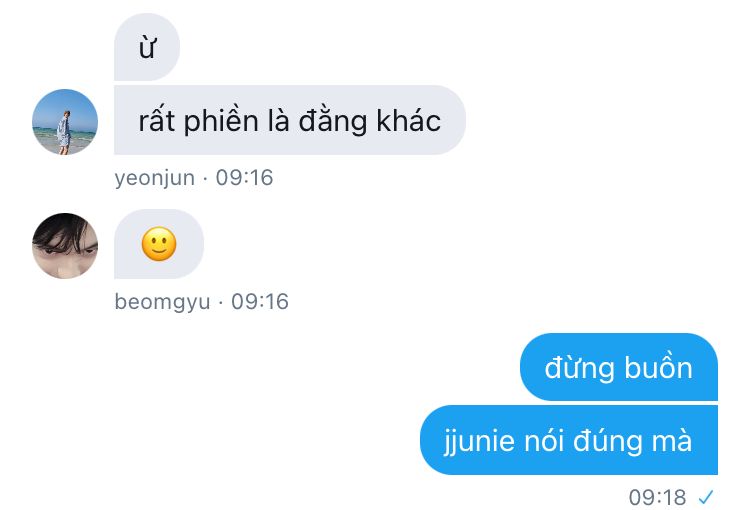Click the word "đừng" in the blue bubble
The height and width of the screenshot is (510, 750).
coord(580,369)
